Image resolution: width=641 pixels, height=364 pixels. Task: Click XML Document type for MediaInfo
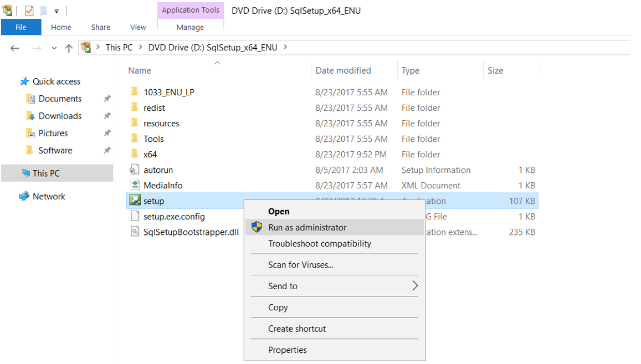click(431, 185)
